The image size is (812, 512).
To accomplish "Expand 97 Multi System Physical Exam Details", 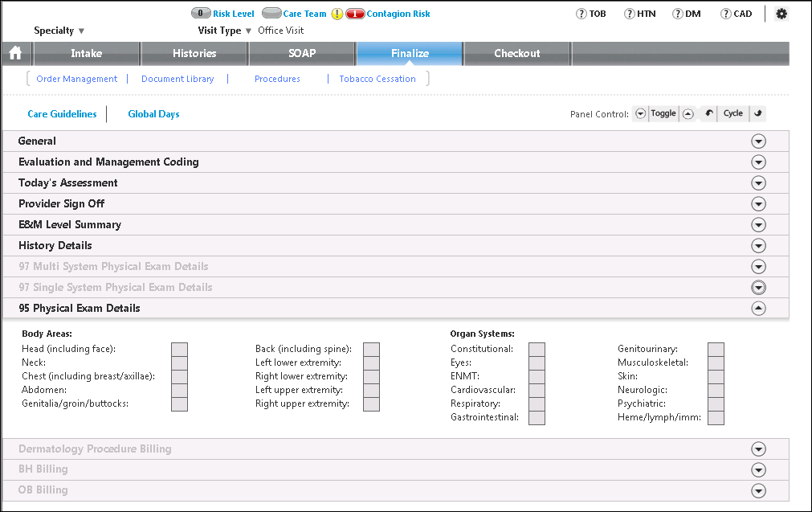I will (x=759, y=267).
